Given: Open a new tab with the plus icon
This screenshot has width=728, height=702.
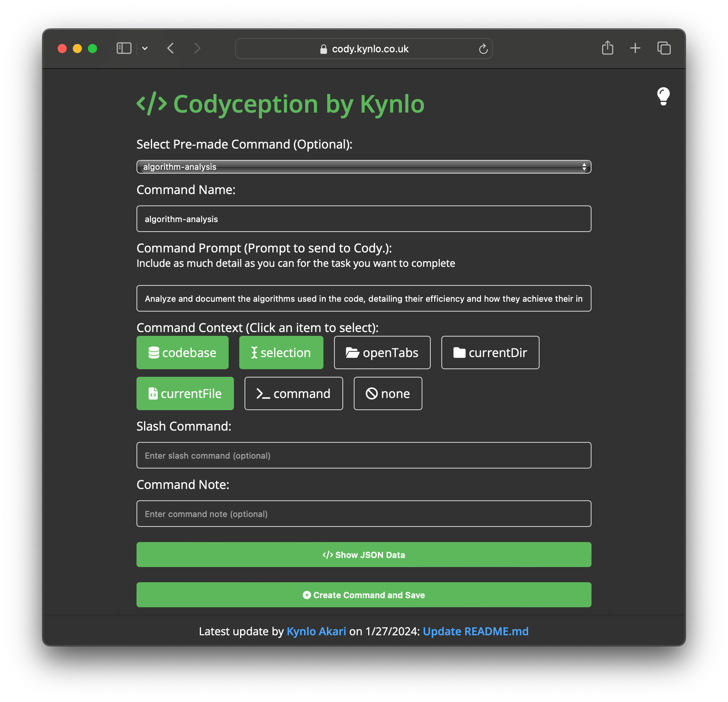Looking at the screenshot, I should pyautogui.click(x=635, y=48).
